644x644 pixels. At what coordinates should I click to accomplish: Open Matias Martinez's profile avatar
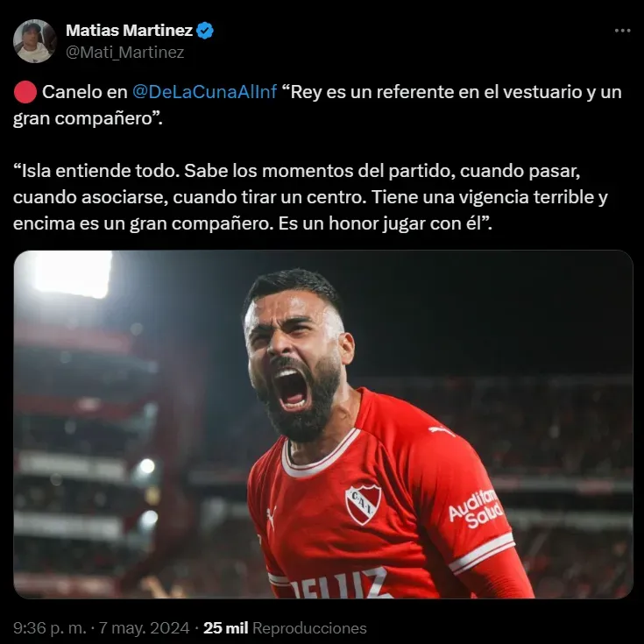[x=34, y=41]
